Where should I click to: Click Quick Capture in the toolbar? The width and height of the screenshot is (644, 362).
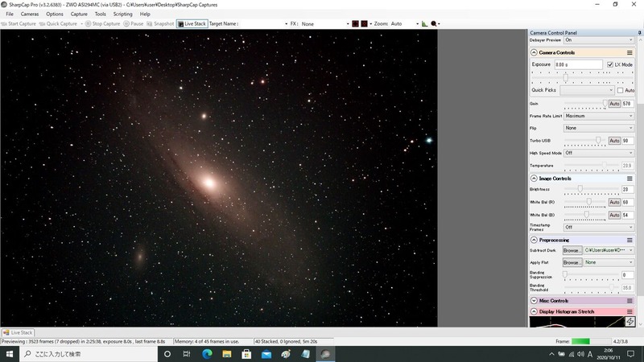click(x=58, y=24)
